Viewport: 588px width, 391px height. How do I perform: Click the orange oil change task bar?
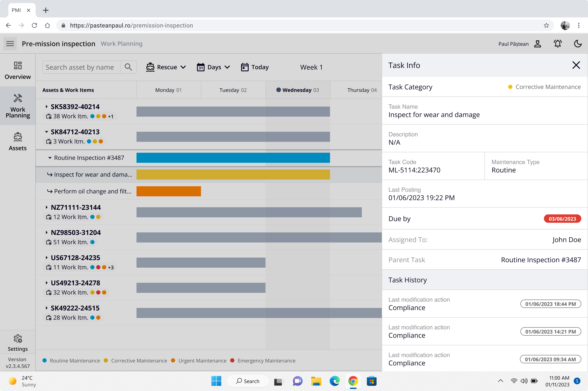169,191
